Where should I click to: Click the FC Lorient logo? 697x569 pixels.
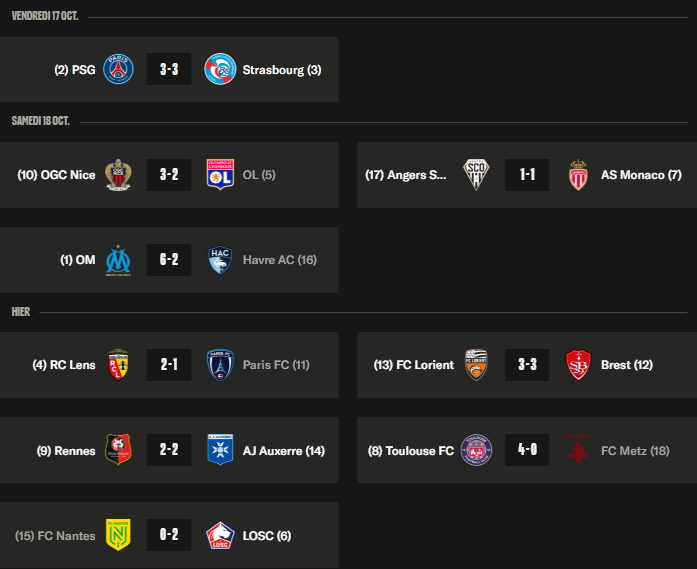pyautogui.click(x=476, y=365)
